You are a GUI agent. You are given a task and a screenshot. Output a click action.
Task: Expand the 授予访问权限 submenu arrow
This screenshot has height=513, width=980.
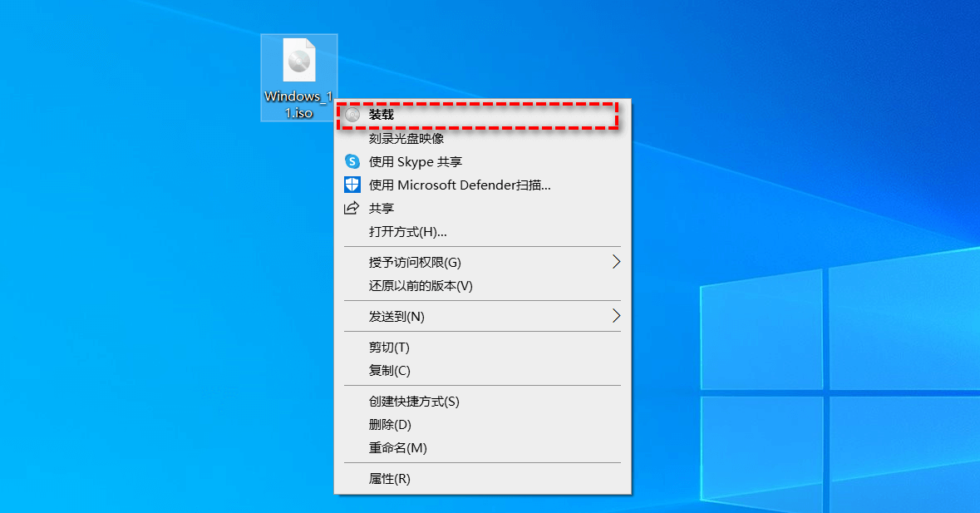pyautogui.click(x=616, y=261)
